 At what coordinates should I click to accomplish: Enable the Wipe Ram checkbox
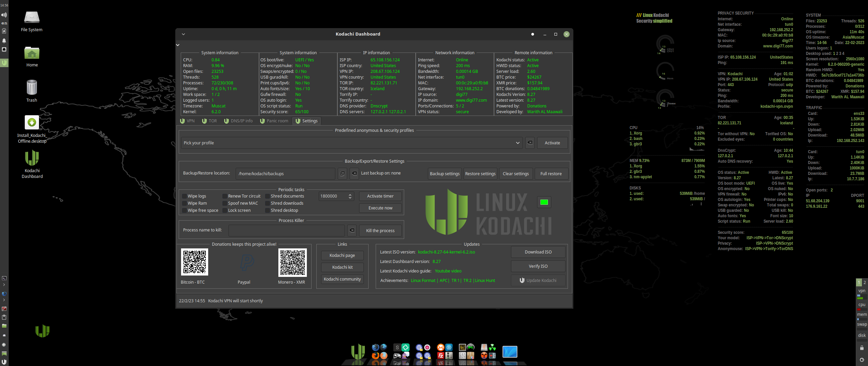click(184, 203)
